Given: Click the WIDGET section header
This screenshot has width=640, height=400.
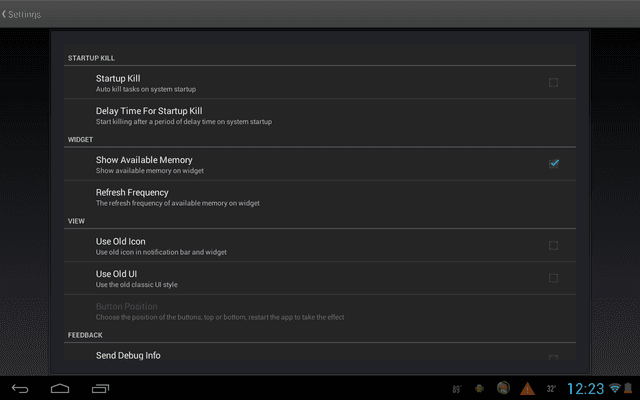Looking at the screenshot, I should [80, 140].
